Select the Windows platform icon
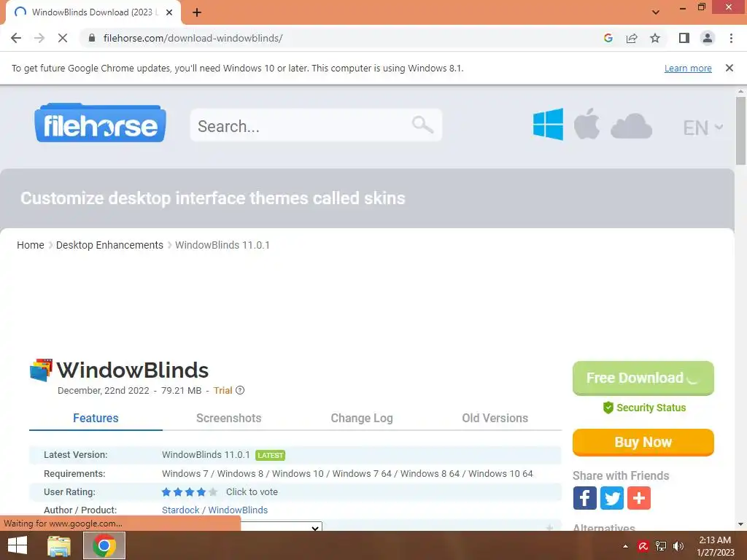 click(548, 124)
